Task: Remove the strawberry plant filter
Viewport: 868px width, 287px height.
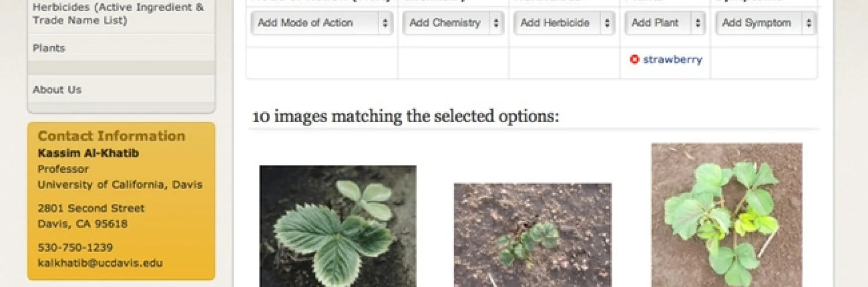Action: click(x=634, y=59)
